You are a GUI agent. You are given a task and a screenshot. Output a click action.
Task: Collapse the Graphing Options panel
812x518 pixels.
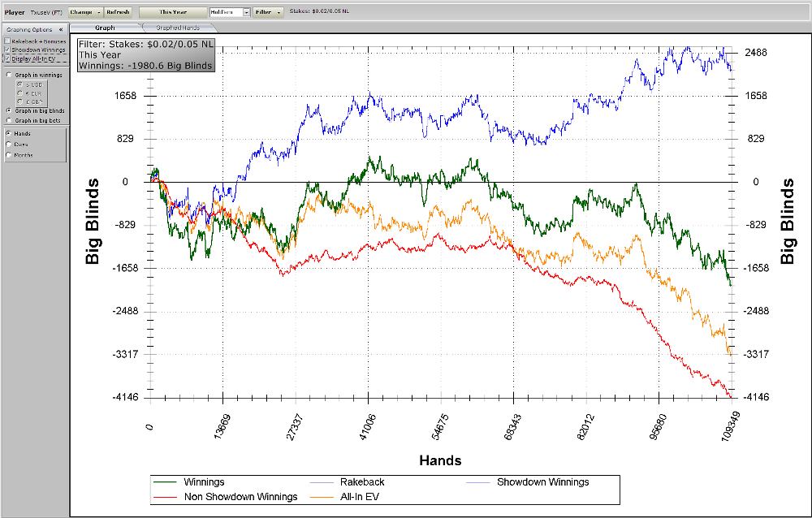tap(60, 28)
